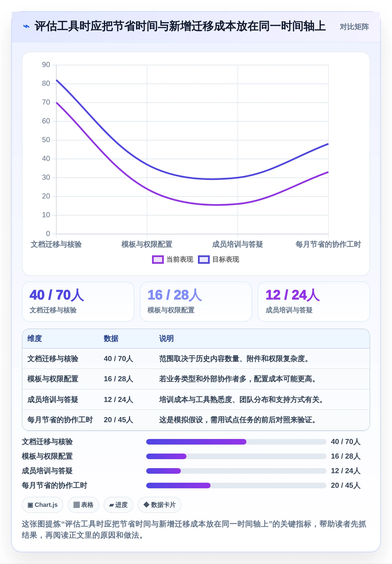
Task: Open the 16 / 28人 data card
Action: click(196, 302)
